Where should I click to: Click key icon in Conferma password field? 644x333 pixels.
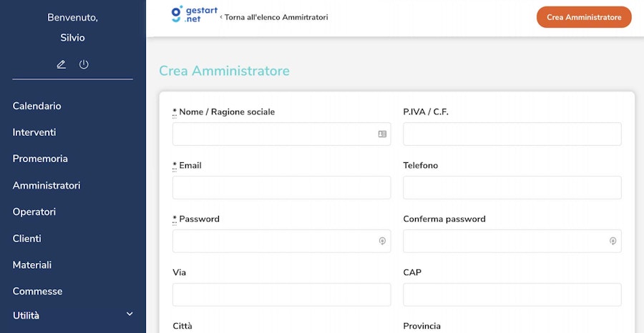coord(613,241)
